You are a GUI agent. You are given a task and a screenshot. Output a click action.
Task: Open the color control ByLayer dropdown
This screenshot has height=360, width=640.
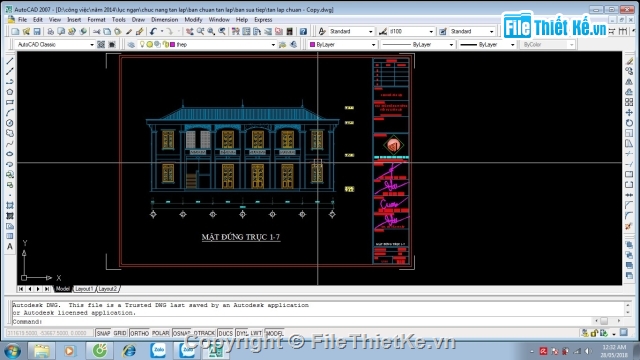(373, 44)
